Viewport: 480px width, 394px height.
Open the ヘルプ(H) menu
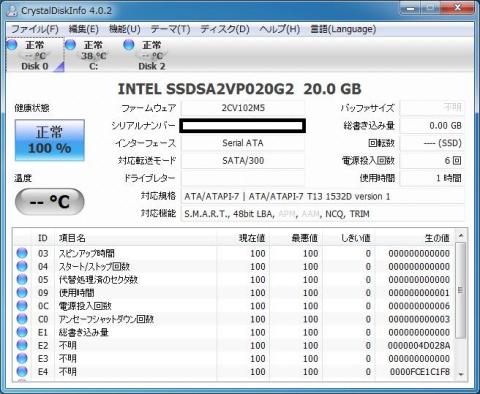[280, 29]
